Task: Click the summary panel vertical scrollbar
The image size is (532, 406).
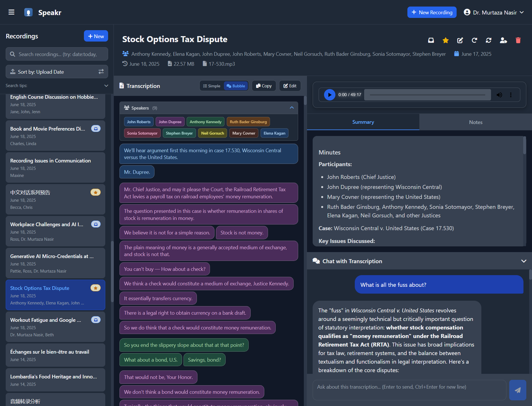Action: click(524, 146)
